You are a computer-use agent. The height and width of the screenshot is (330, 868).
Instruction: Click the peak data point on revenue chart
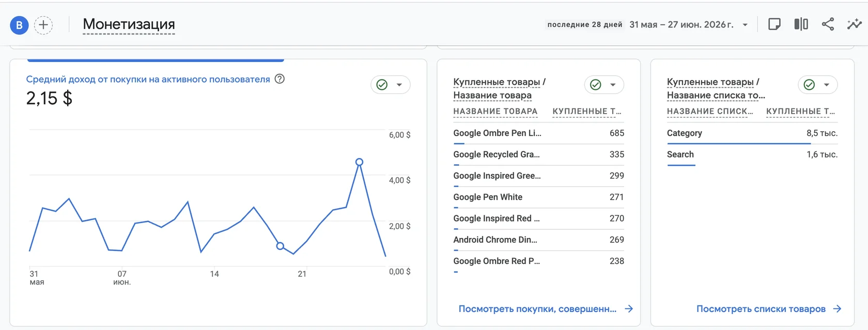click(359, 162)
